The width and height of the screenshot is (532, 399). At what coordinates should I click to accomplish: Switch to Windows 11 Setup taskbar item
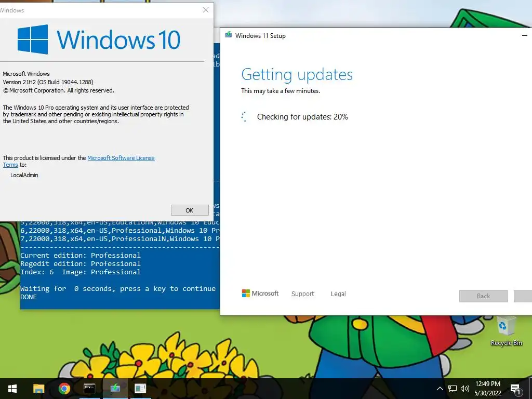pos(115,389)
